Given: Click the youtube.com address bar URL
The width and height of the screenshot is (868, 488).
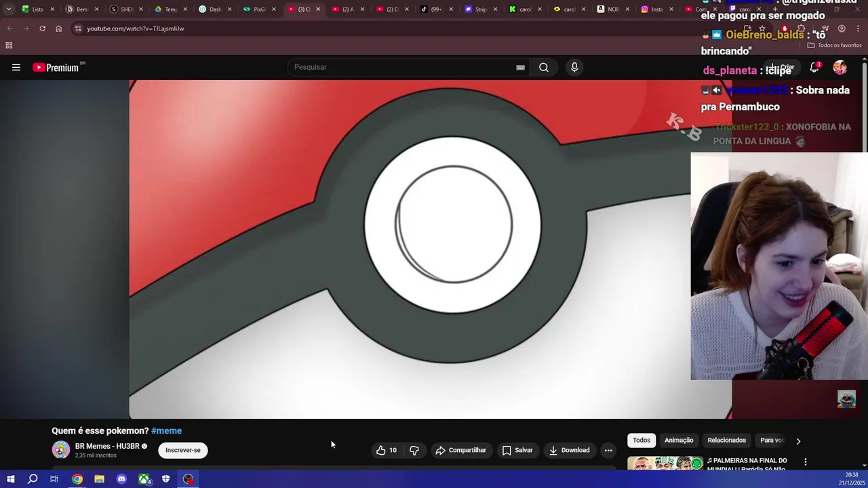Looking at the screenshot, I should [x=135, y=28].
